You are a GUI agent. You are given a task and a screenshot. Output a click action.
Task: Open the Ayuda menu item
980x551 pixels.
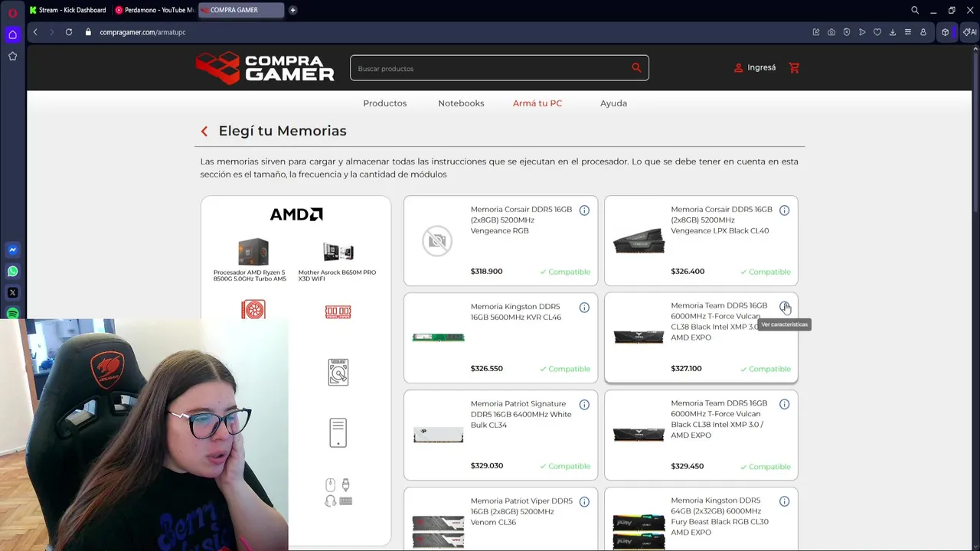tap(613, 103)
